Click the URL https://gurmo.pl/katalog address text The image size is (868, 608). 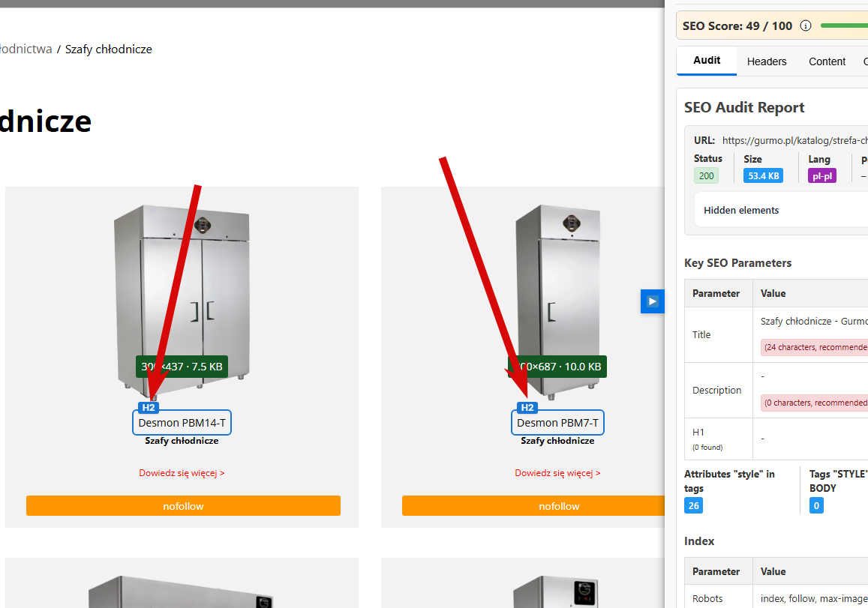pyautogui.click(x=795, y=140)
